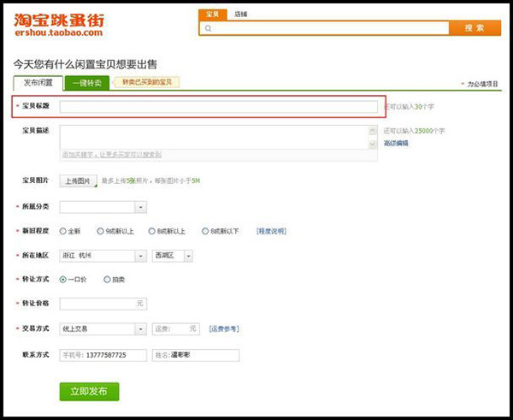Expand the 浙江 杭州 region dropdown
The width and height of the screenshot is (513, 420).
pos(103,255)
